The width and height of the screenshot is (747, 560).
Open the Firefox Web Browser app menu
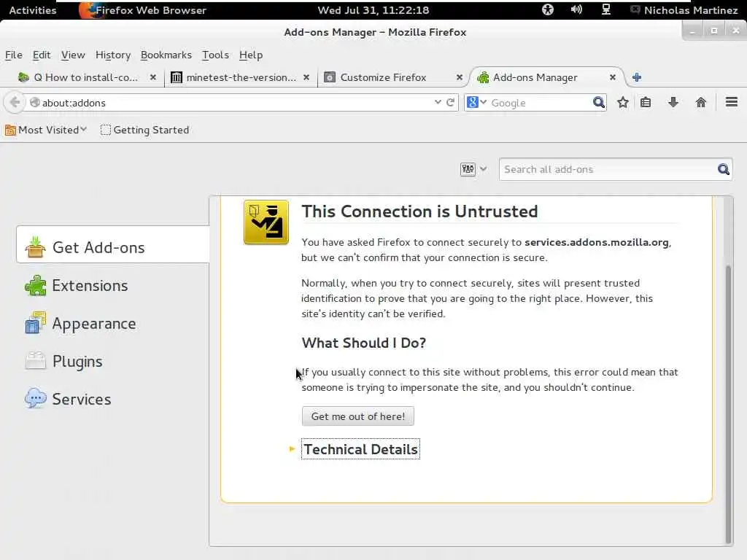pos(143,10)
